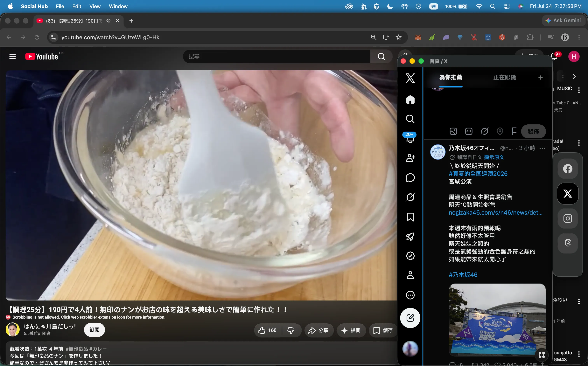Open YouTube account avatar H menu
This screenshot has height=366, width=588.
click(x=574, y=56)
